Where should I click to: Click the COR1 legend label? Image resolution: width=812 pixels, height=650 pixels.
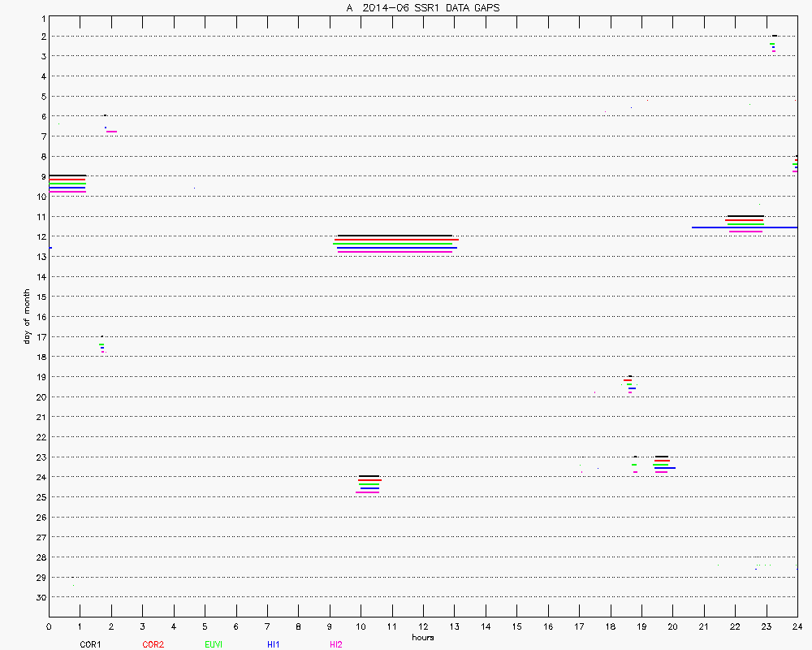[x=89, y=644]
